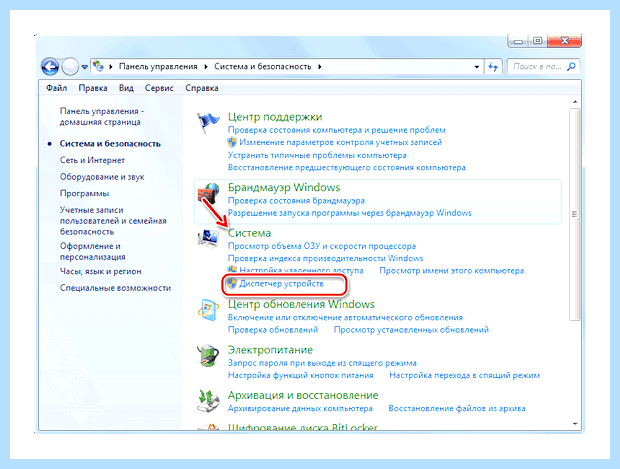
Task: Open the Сервис menu
Action: click(159, 88)
